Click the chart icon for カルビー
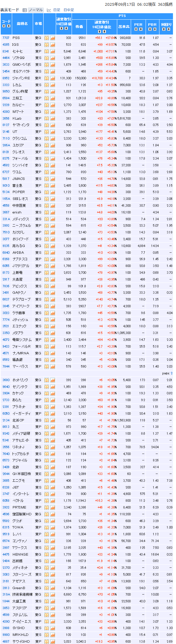 coord(53,105)
